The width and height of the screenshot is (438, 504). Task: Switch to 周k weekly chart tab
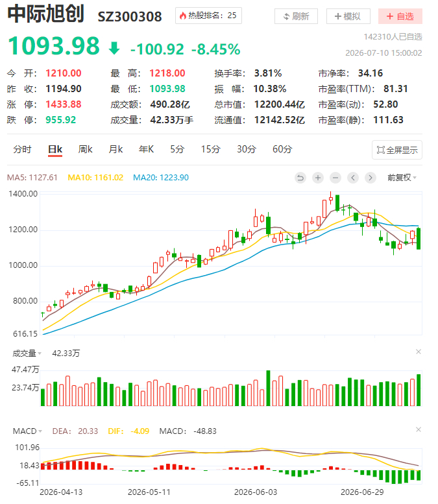(x=85, y=149)
